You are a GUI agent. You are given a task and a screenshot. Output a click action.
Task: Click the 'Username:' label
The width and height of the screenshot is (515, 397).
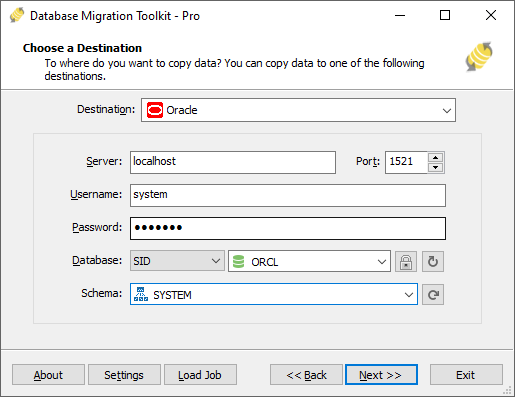pyautogui.click(x=96, y=194)
